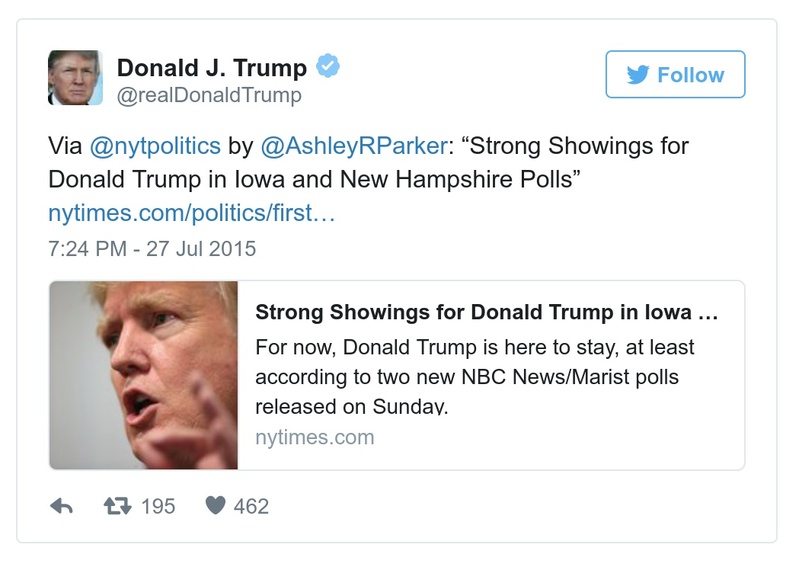
Task: Like the tweet with the heart icon
Action: (213, 507)
